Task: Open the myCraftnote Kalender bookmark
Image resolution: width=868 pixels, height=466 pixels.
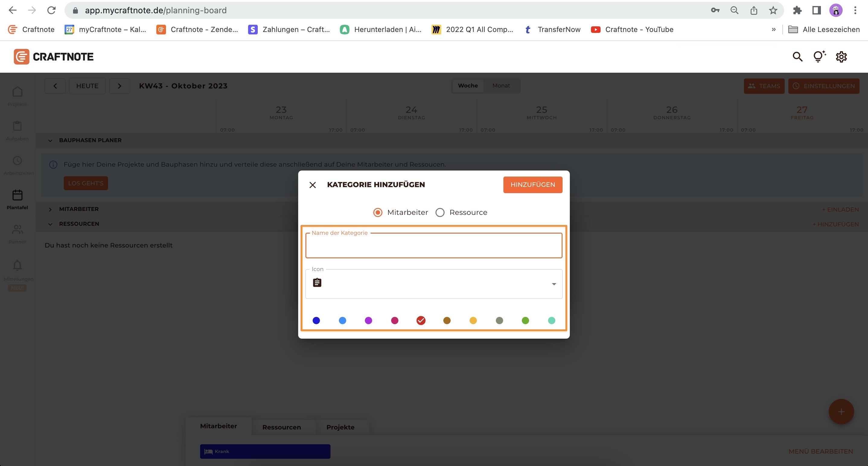Action: (x=105, y=30)
